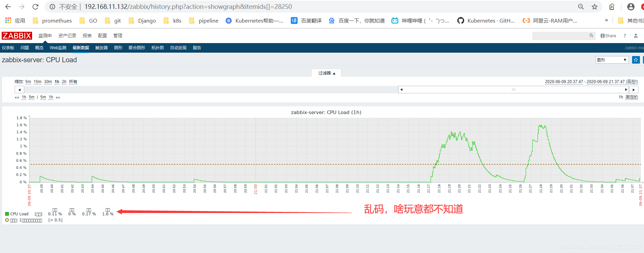Click the browser address bar URL
The image size is (644, 253).
(188, 7)
